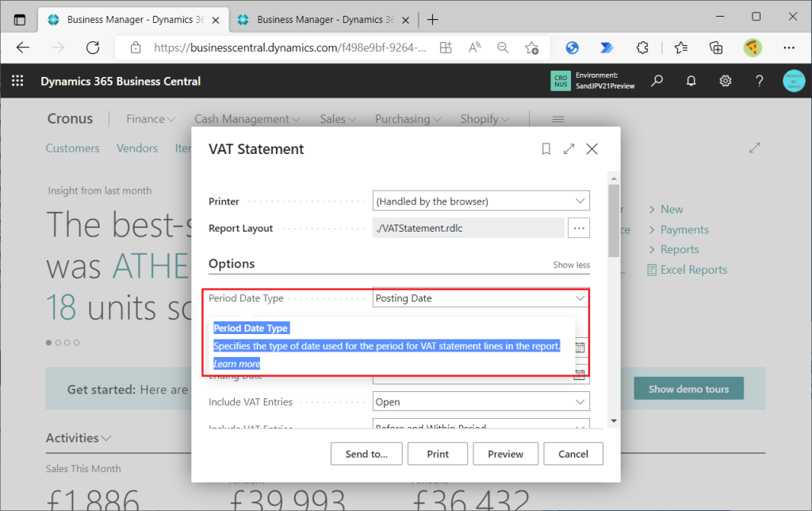
Task: Click the browser app install icon in address bar
Action: coord(446,48)
